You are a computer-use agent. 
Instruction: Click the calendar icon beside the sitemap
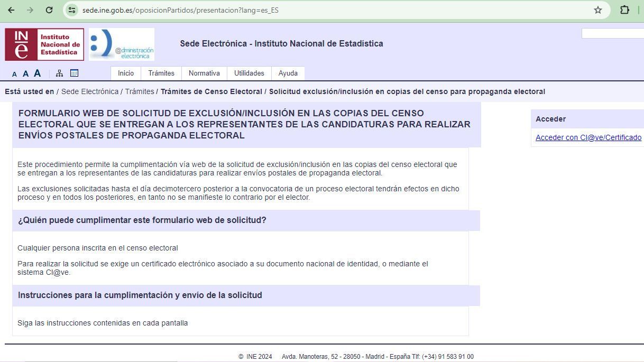pyautogui.click(x=74, y=73)
